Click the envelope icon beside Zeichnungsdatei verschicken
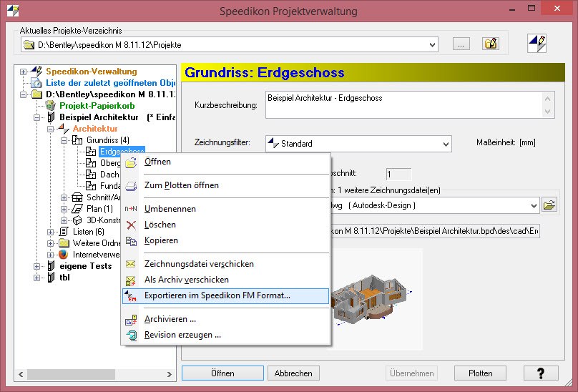This screenshot has height=392, width=578. (x=130, y=264)
